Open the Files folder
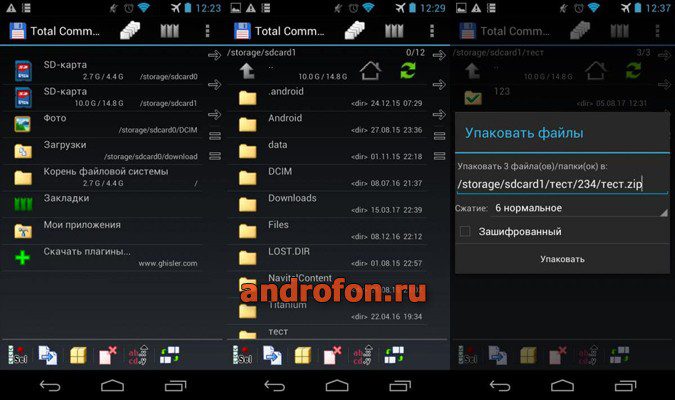This screenshot has width=675, height=400. [327, 231]
